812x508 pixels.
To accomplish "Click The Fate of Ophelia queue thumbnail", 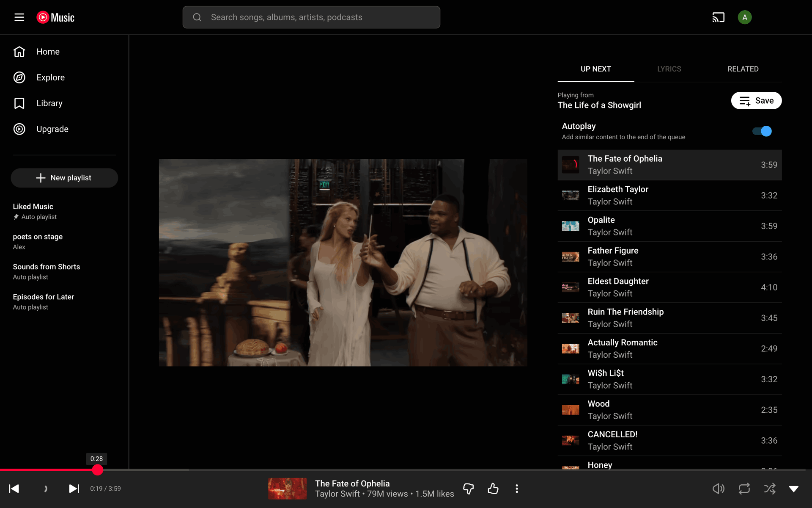I will [x=571, y=165].
